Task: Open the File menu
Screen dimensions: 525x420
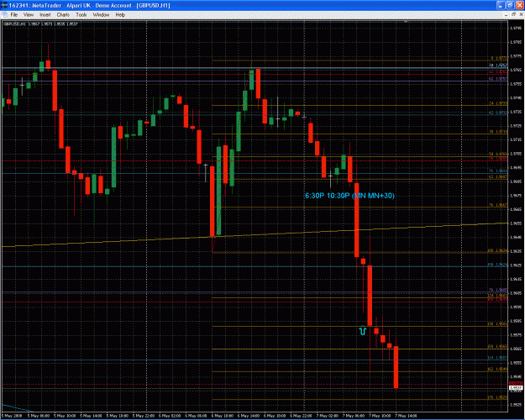Action: tap(14, 15)
